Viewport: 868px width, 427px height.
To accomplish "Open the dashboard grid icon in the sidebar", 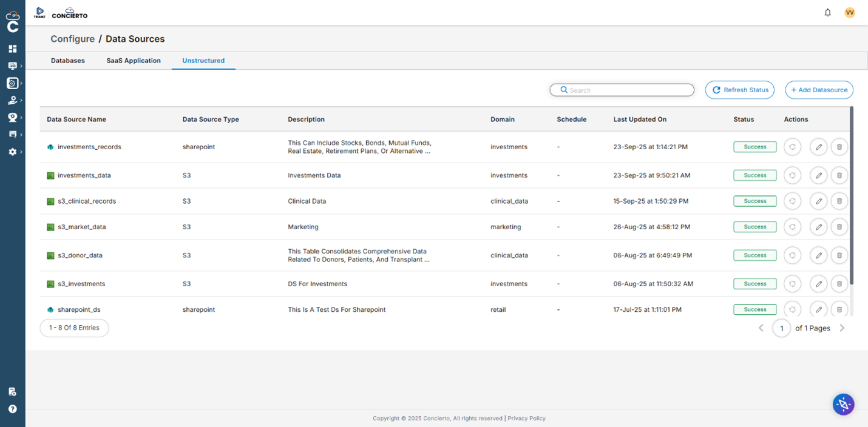I will (12, 49).
